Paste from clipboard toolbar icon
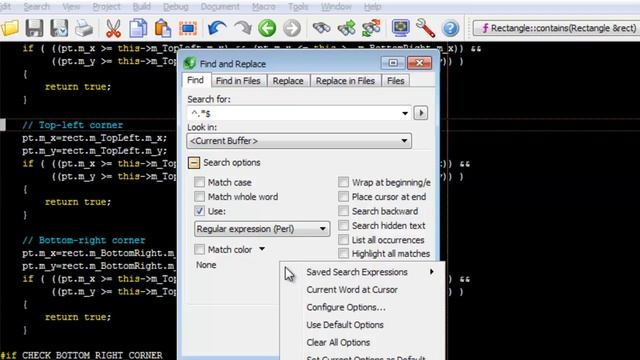Viewport: 640px width, 360px height. [162, 28]
